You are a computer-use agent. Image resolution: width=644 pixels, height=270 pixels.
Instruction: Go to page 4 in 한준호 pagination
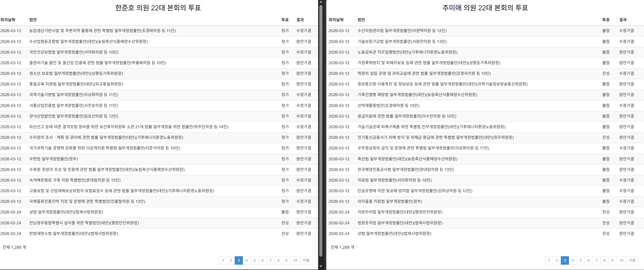247,260
